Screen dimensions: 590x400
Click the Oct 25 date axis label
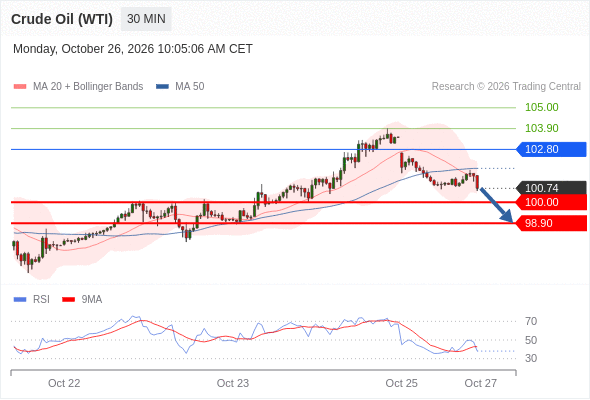coord(401,383)
